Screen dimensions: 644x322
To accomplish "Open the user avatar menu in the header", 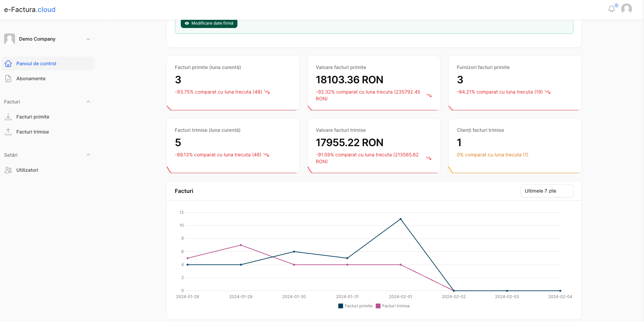I will coord(627,9).
